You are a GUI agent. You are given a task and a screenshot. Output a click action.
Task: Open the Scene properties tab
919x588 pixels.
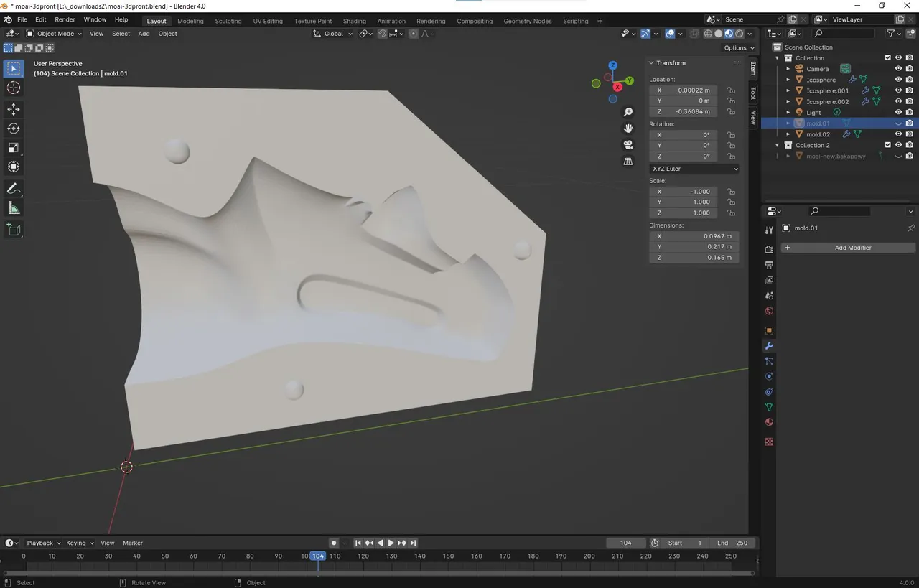pos(769,295)
